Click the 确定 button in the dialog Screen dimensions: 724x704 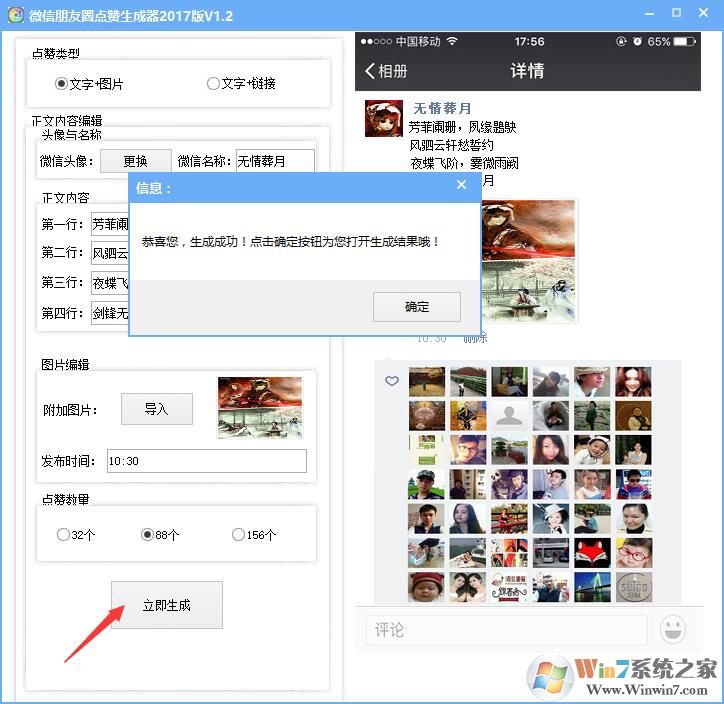(x=416, y=307)
